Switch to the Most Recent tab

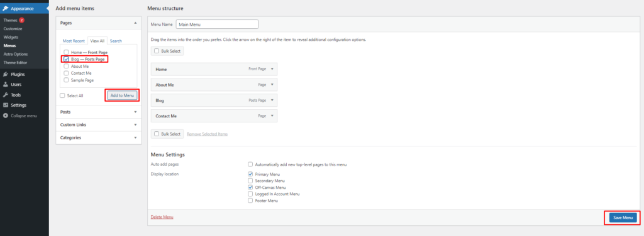[x=74, y=41]
